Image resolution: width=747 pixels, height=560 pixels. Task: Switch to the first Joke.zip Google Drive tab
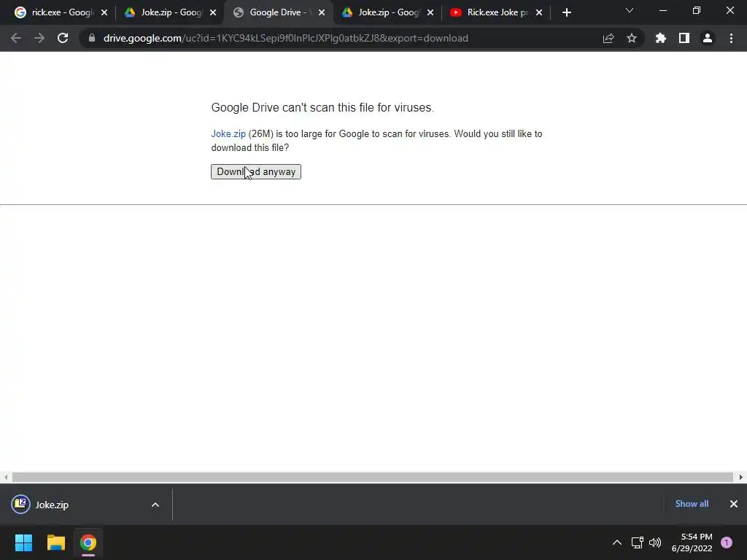tap(169, 12)
